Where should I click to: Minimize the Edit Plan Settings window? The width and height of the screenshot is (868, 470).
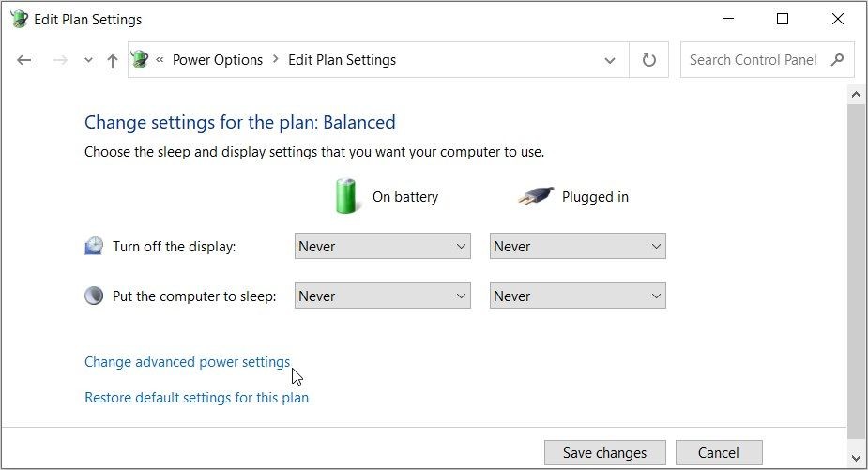pyautogui.click(x=728, y=19)
